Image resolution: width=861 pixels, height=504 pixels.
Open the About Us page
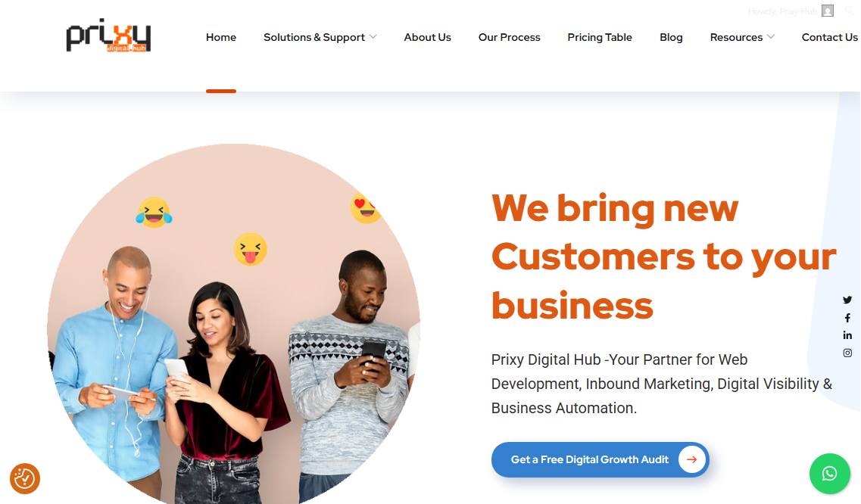(x=427, y=37)
